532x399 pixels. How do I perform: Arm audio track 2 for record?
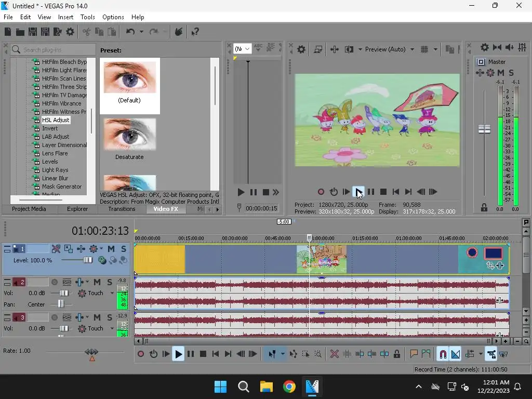[x=54, y=282]
